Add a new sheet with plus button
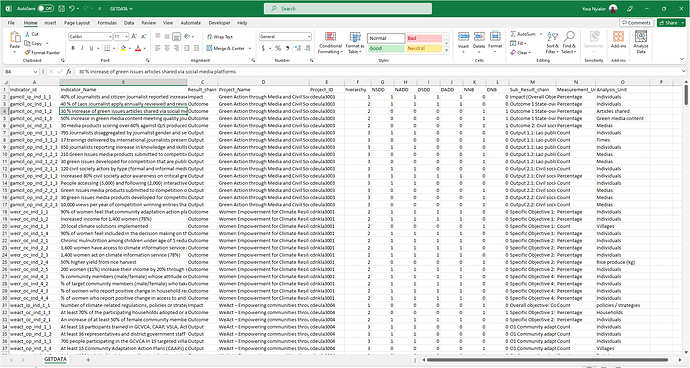This screenshot has height=368, width=690. [88, 360]
